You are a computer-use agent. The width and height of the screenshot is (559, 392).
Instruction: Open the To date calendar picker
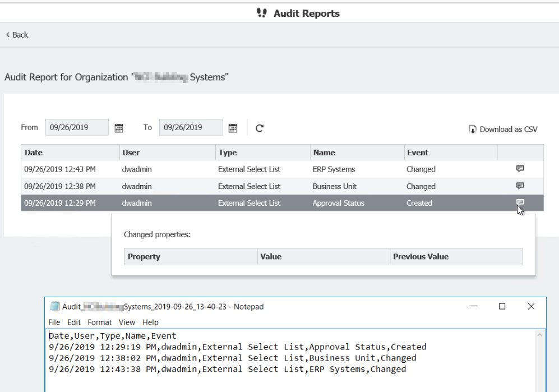click(233, 128)
